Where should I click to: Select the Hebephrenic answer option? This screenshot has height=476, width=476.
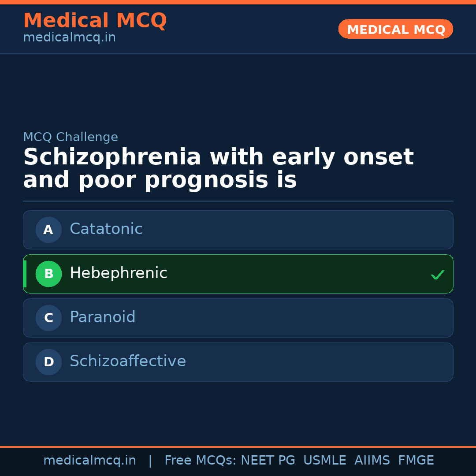pyautogui.click(x=238, y=274)
